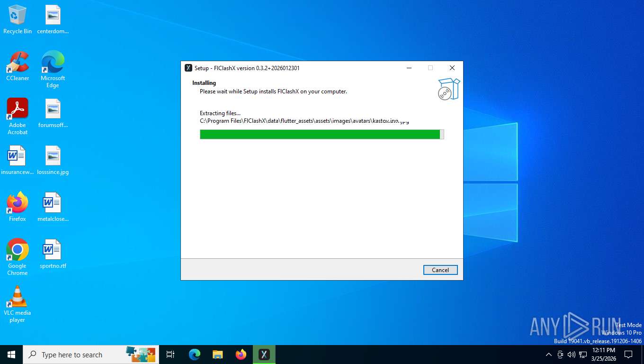This screenshot has width=644, height=364.
Task: Click the Installing heading text
Action: click(204, 83)
